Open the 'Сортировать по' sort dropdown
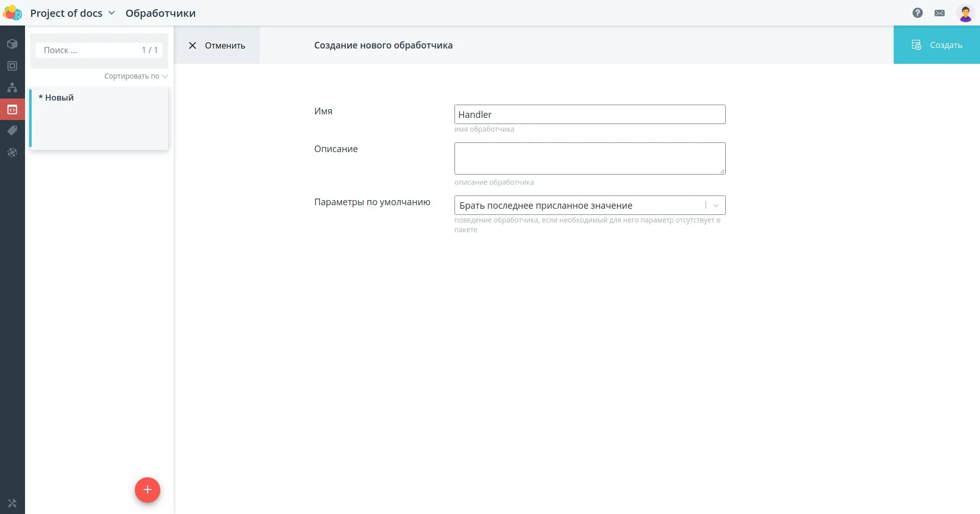Image resolution: width=980 pixels, height=514 pixels. click(135, 76)
